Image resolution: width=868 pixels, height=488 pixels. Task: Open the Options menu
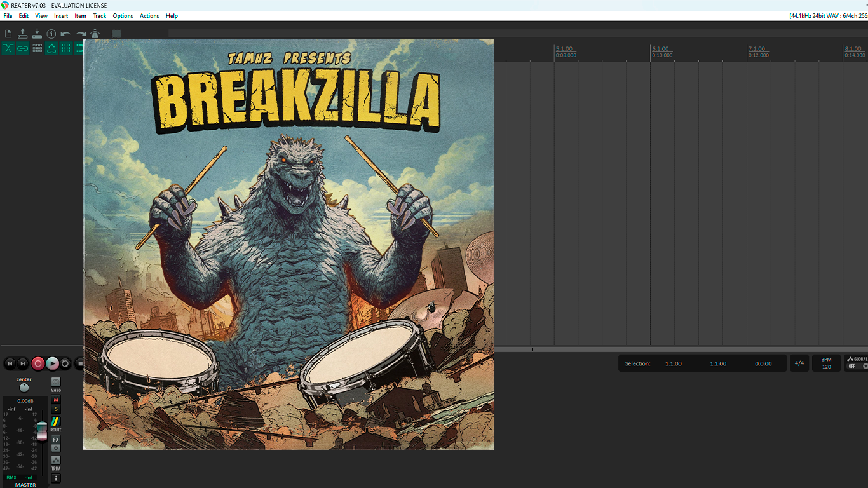(123, 16)
